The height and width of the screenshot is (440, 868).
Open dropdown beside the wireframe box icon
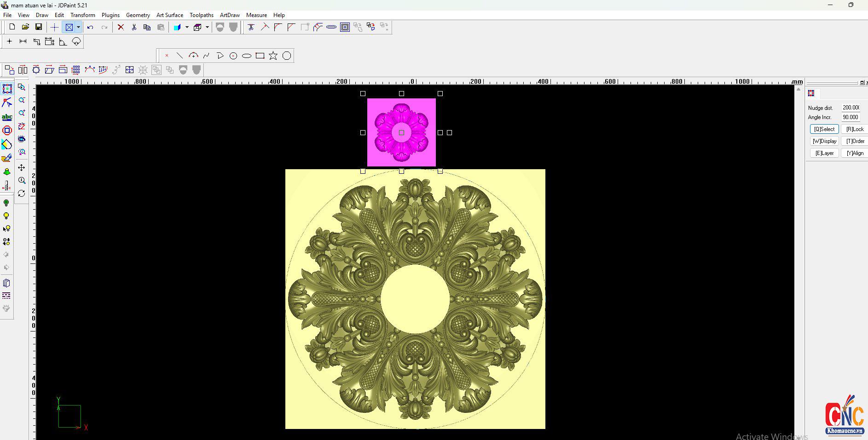[x=207, y=27]
